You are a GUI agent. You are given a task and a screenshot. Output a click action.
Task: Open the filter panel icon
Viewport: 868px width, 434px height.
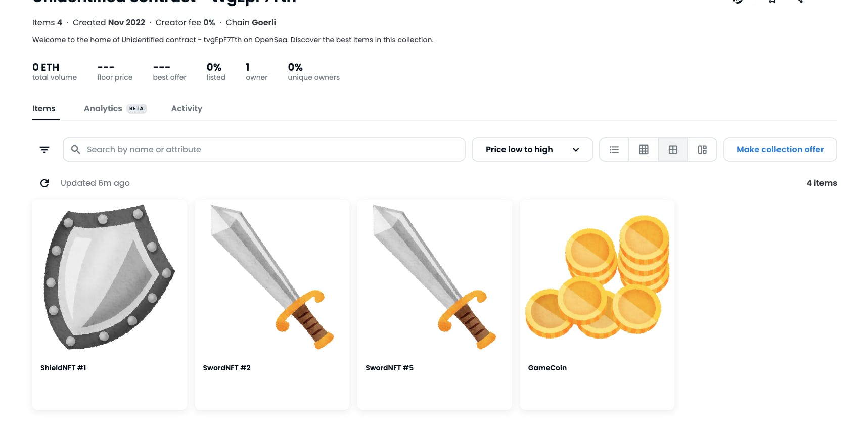pos(44,150)
